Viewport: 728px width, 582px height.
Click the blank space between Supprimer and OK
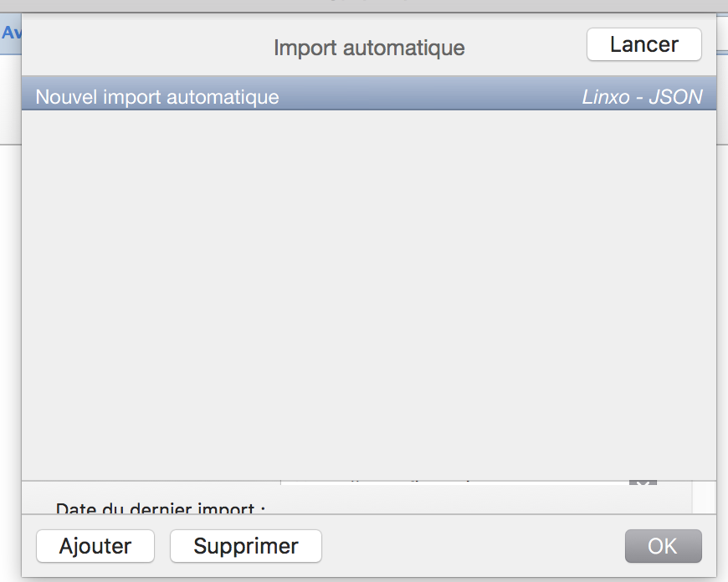[473, 546]
